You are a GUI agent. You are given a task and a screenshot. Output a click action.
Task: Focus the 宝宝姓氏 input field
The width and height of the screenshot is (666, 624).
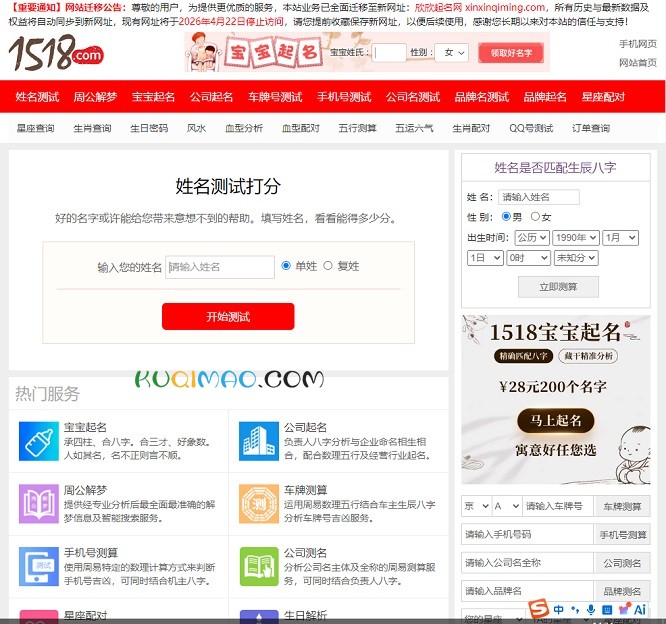click(389, 53)
